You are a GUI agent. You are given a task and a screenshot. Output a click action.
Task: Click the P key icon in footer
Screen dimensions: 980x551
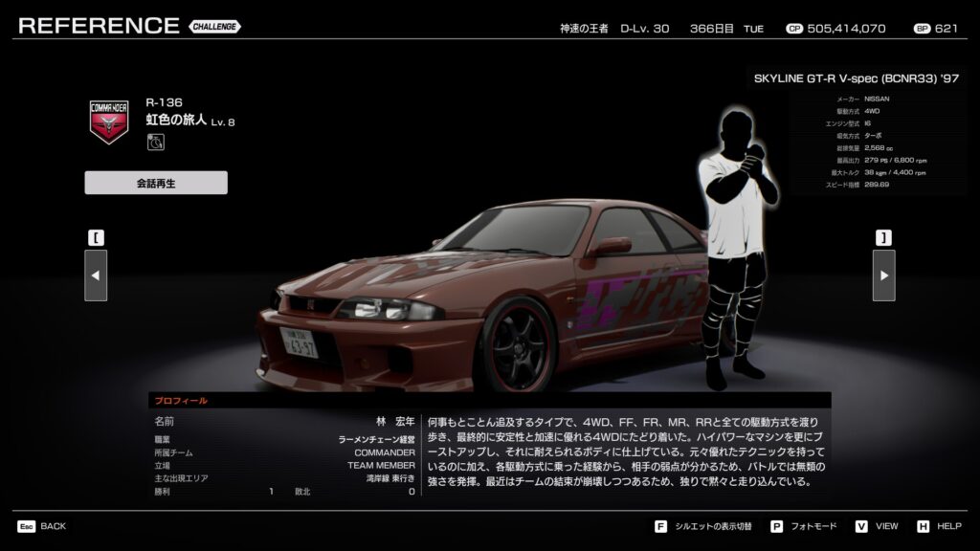pyautogui.click(x=777, y=526)
